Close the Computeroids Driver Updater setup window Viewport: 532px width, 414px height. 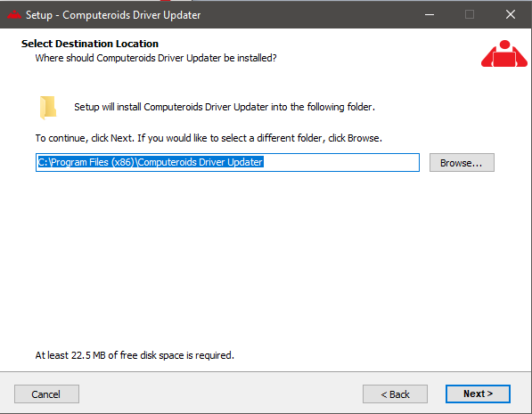511,14
